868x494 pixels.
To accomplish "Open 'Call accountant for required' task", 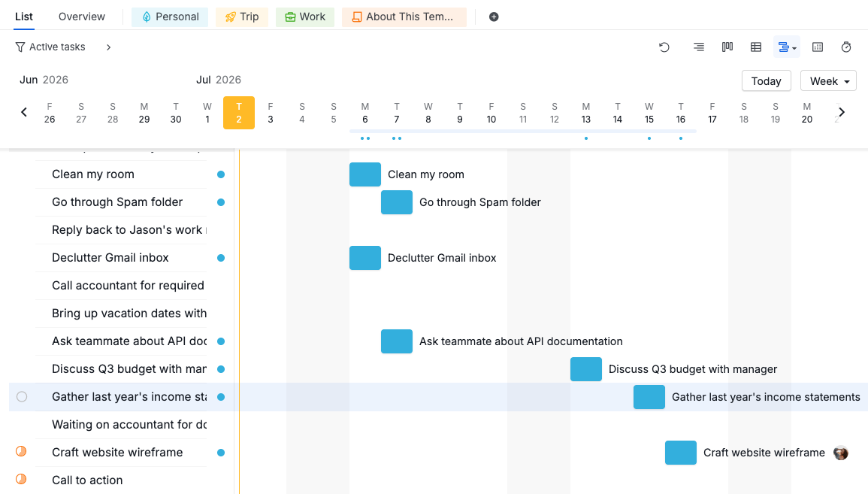I will pyautogui.click(x=128, y=285).
